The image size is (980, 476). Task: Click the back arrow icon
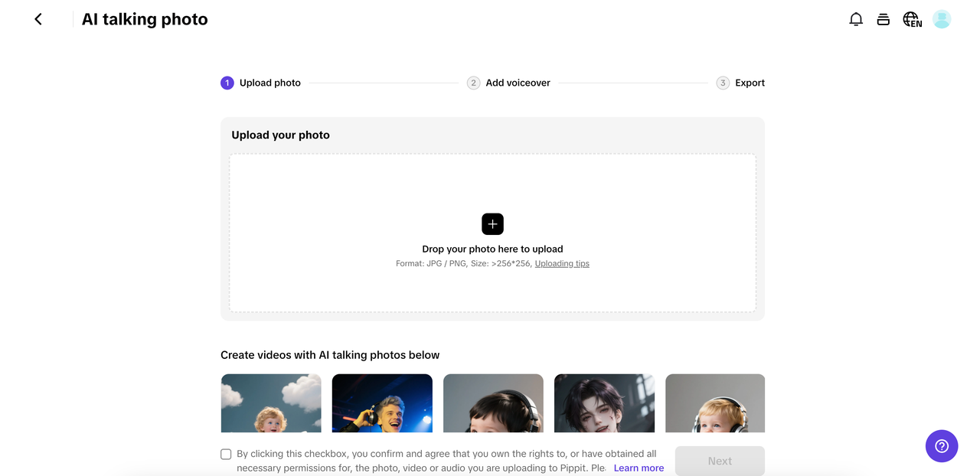(x=38, y=19)
